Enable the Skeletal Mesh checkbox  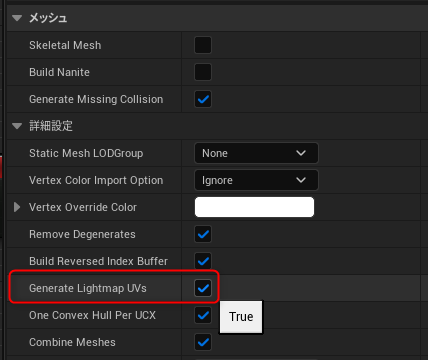[x=203, y=45]
